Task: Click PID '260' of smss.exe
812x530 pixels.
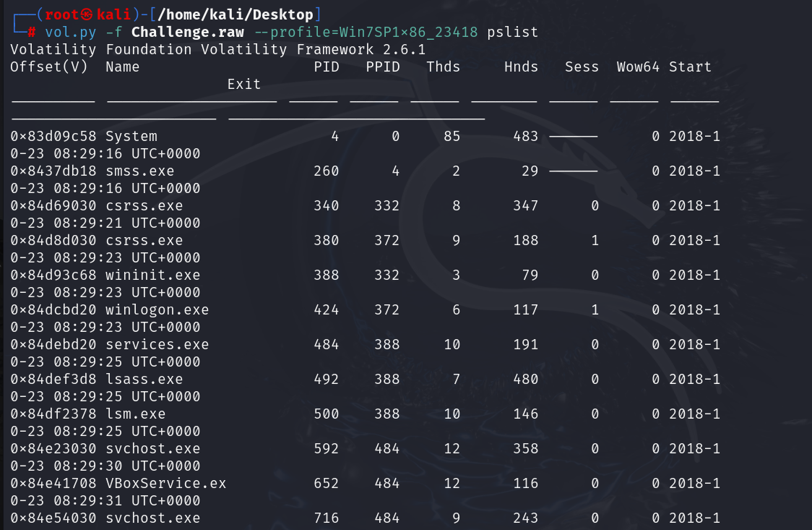Action: click(x=327, y=171)
